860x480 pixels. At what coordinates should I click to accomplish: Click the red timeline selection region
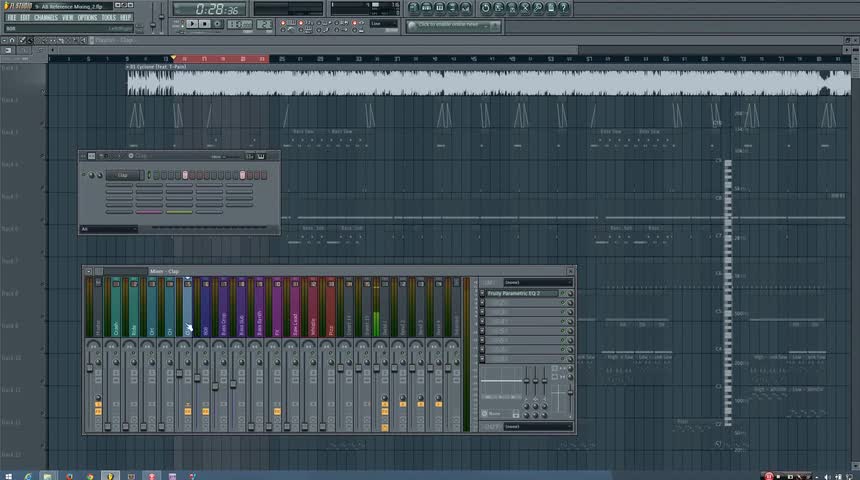point(220,59)
